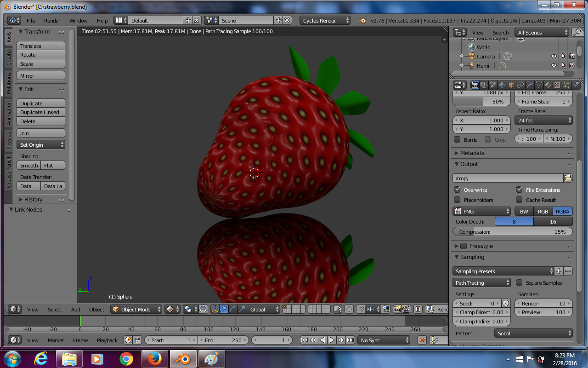Viewport: 588px width, 368px height.
Task: Open the Help menu
Action: click(102, 21)
